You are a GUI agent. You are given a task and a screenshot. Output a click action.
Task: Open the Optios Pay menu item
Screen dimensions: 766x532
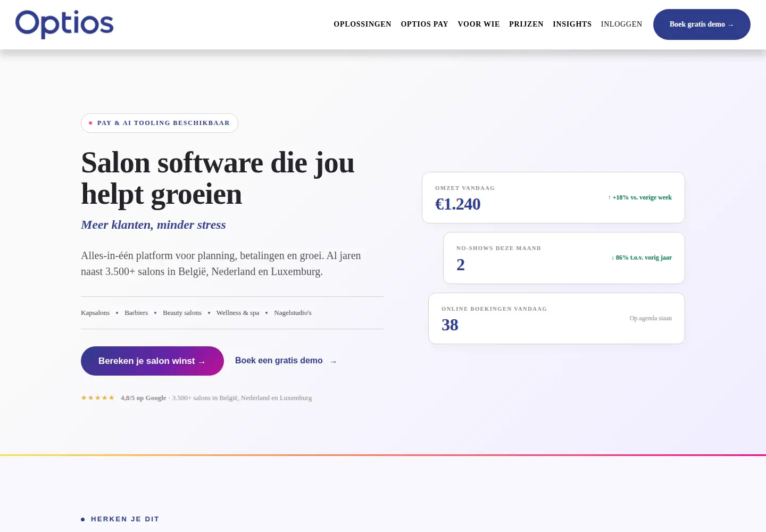point(424,24)
